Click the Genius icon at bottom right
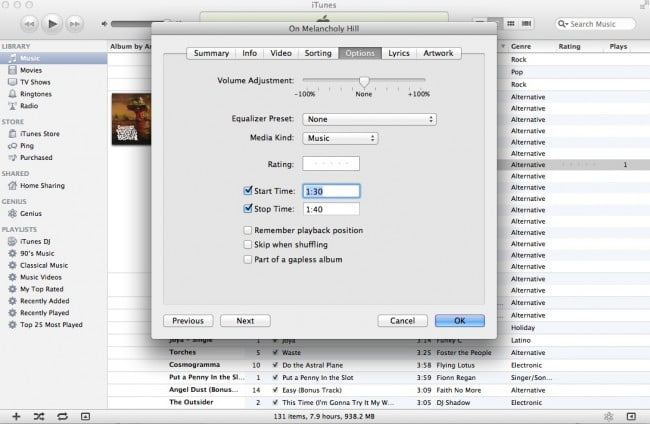650x424 pixels. pos(609,416)
